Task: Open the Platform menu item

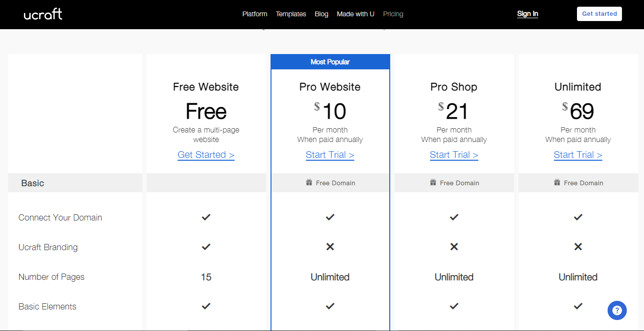Action: tap(255, 14)
